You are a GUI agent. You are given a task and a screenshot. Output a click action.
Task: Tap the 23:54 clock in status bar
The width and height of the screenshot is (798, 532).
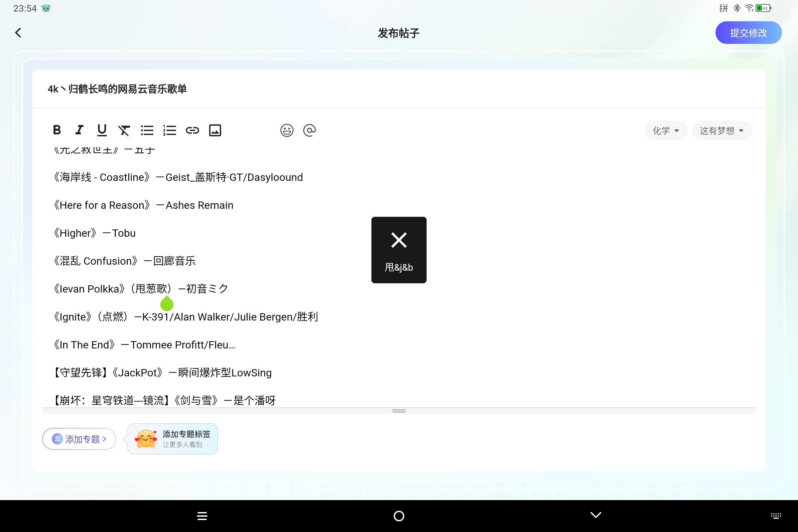point(25,8)
